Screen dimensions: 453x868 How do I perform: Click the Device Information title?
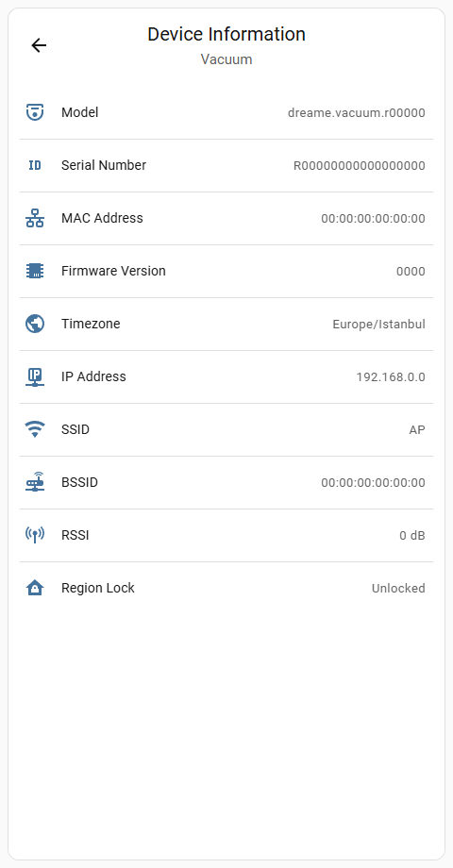(x=226, y=34)
